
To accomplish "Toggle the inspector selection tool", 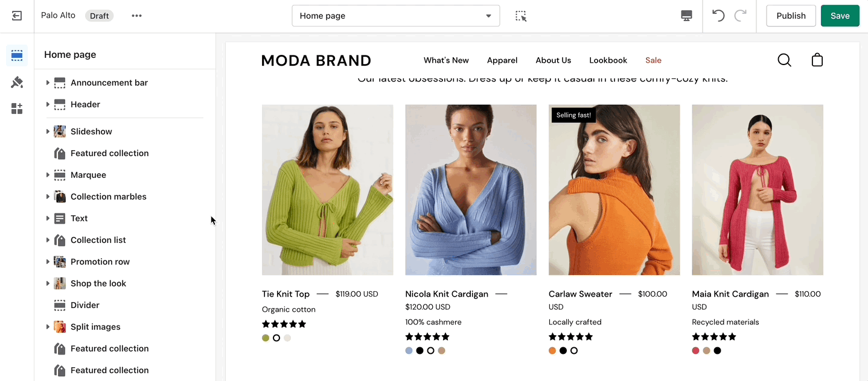I will click(x=521, y=16).
